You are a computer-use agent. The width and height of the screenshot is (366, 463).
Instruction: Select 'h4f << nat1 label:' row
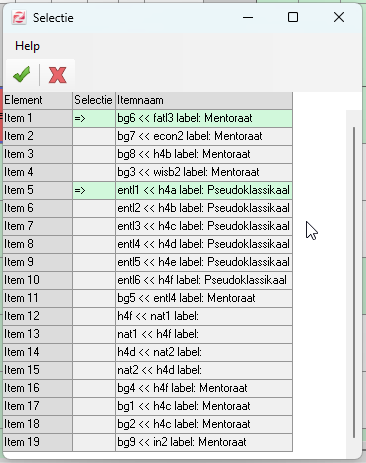pos(204,316)
